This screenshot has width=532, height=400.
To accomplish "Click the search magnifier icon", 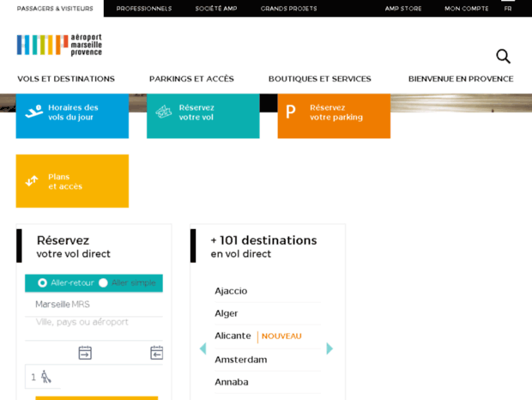I will [503, 57].
